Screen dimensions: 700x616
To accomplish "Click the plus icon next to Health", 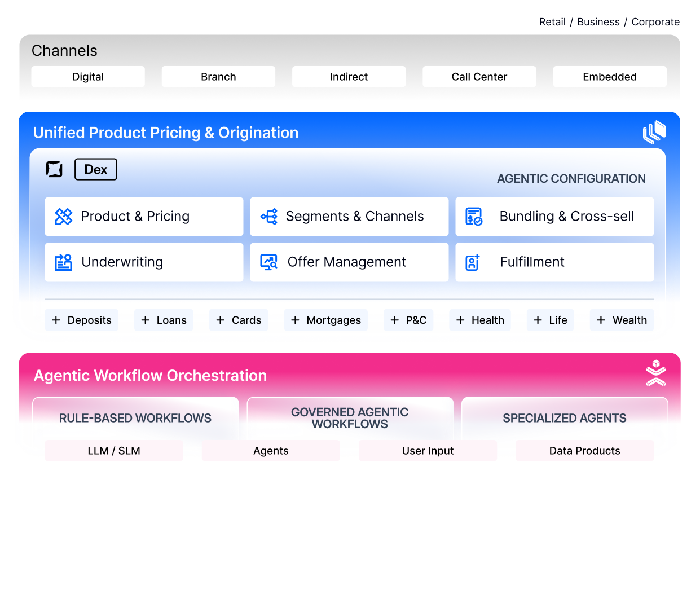I will click(460, 320).
